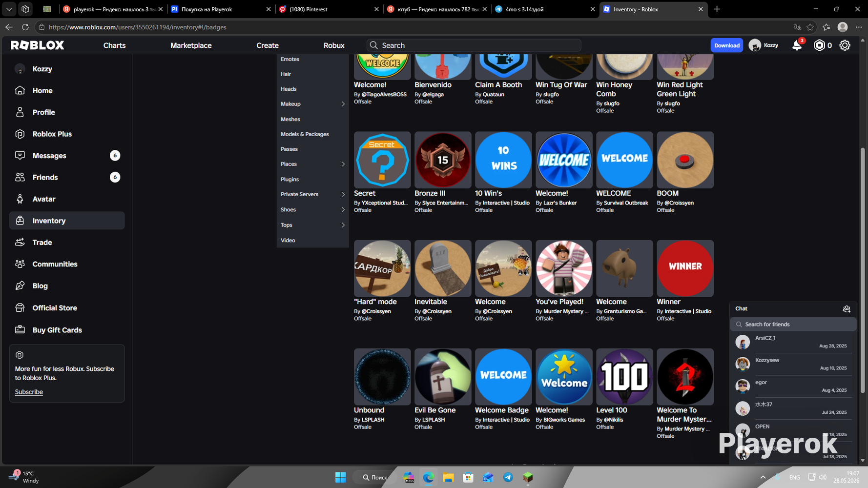Screen dimensions: 868x488
Task: Open the Level 100 badge thumbnail
Action: point(624,377)
